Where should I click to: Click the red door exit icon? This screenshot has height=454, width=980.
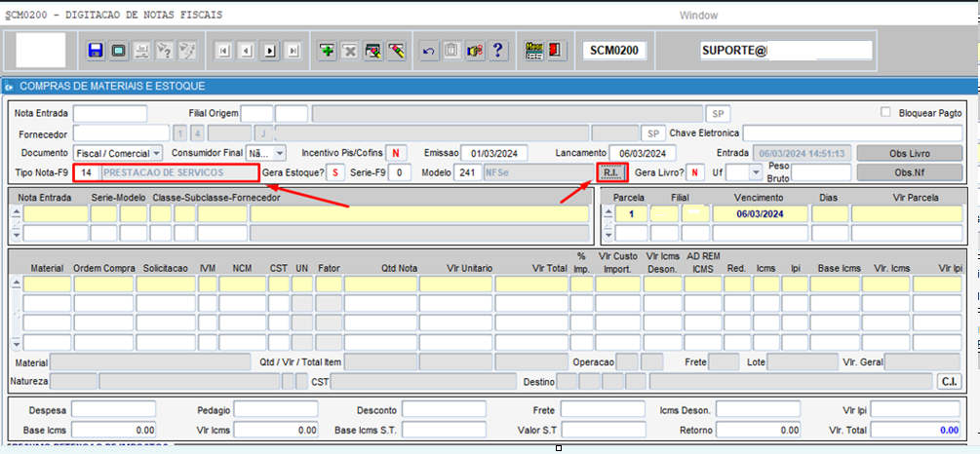(x=556, y=51)
